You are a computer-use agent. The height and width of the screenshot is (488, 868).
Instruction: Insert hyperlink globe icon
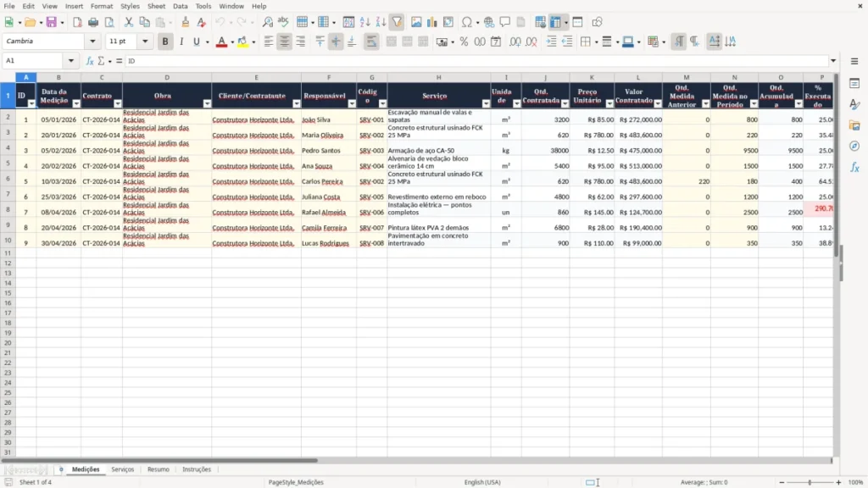[x=489, y=22]
